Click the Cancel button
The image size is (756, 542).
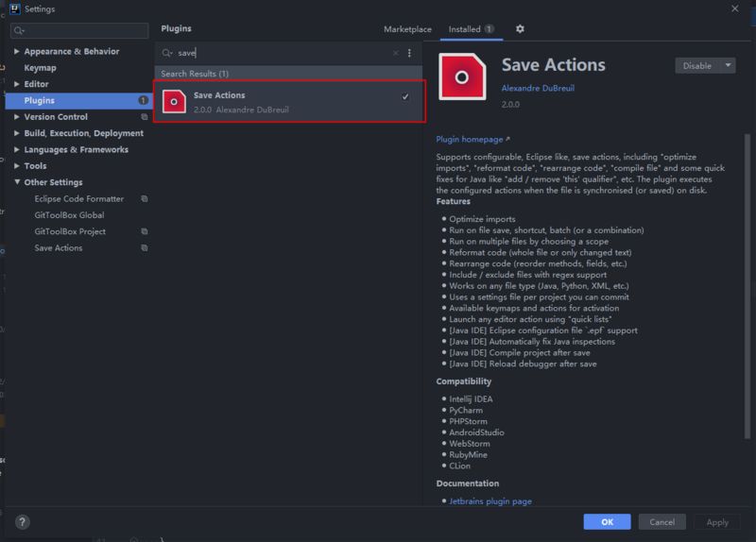pyautogui.click(x=662, y=522)
